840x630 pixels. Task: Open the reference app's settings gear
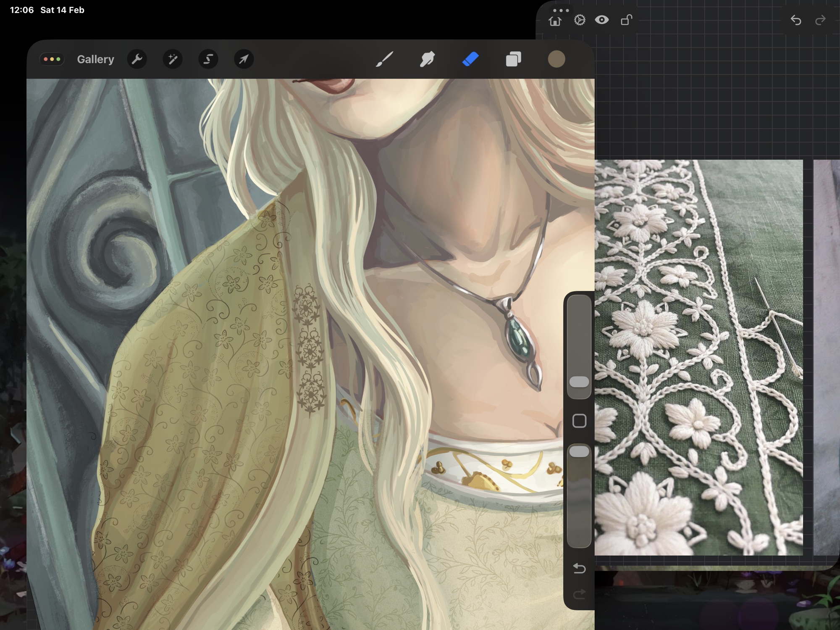(x=580, y=20)
